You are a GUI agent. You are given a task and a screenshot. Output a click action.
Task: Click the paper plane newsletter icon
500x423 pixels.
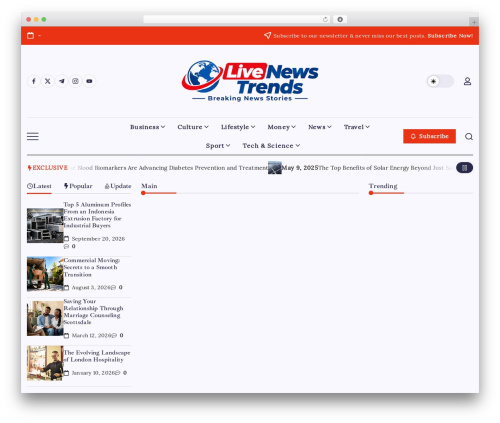(x=267, y=35)
